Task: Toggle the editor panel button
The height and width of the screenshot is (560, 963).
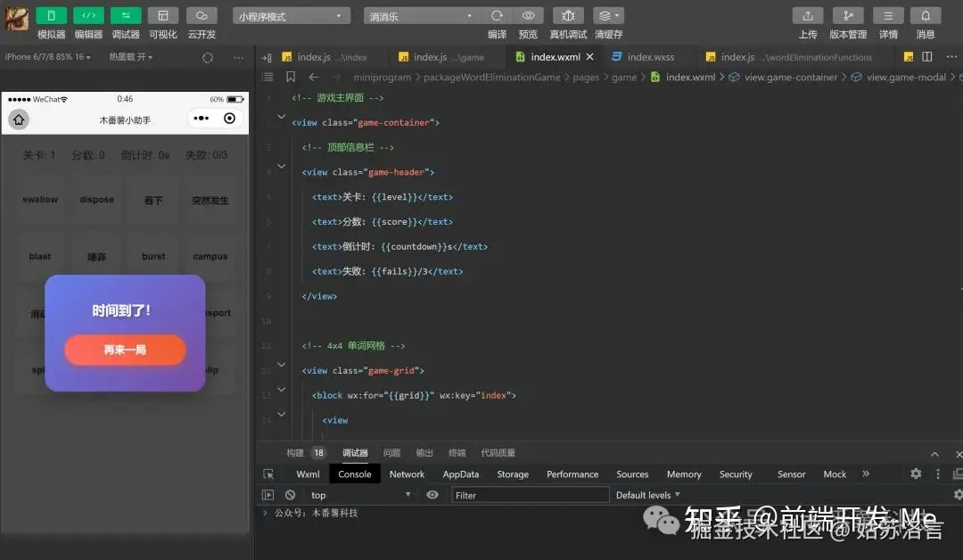Action: click(x=88, y=15)
